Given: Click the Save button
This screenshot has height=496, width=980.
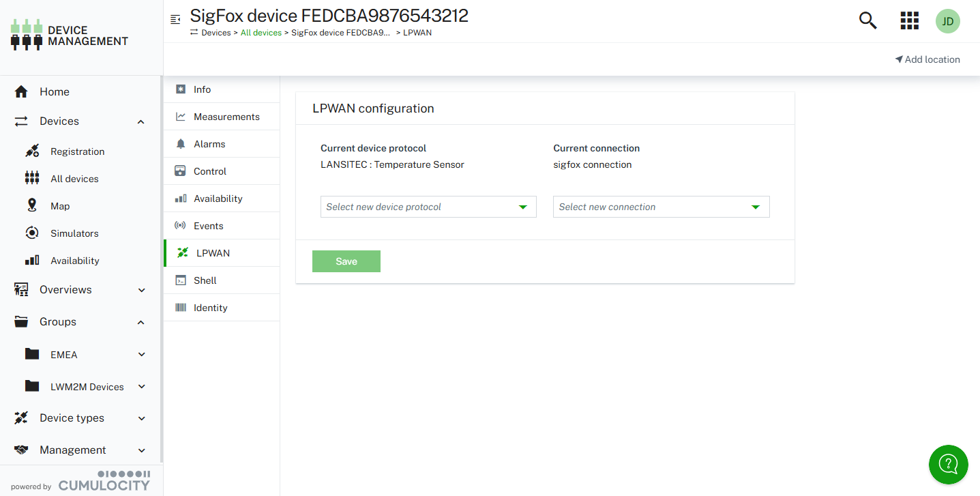Looking at the screenshot, I should click(x=346, y=261).
